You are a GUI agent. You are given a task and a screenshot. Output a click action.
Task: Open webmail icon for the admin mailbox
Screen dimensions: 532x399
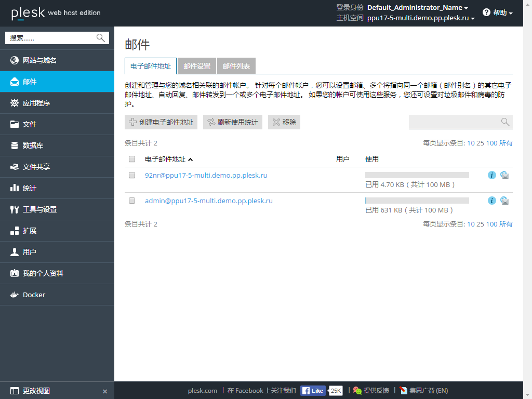(504, 200)
